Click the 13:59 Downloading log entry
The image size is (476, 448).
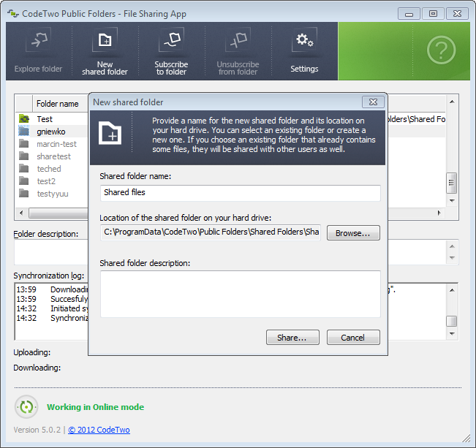pyautogui.click(x=53, y=289)
